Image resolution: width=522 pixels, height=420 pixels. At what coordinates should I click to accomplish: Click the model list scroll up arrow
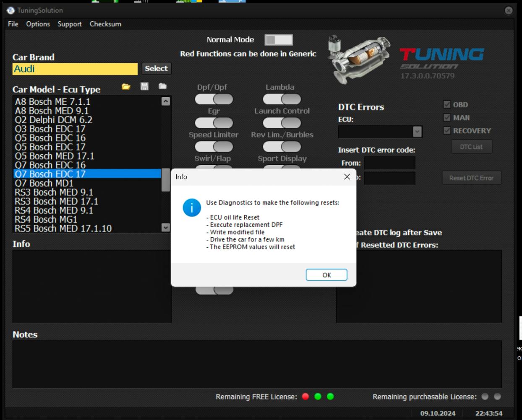tap(166, 101)
